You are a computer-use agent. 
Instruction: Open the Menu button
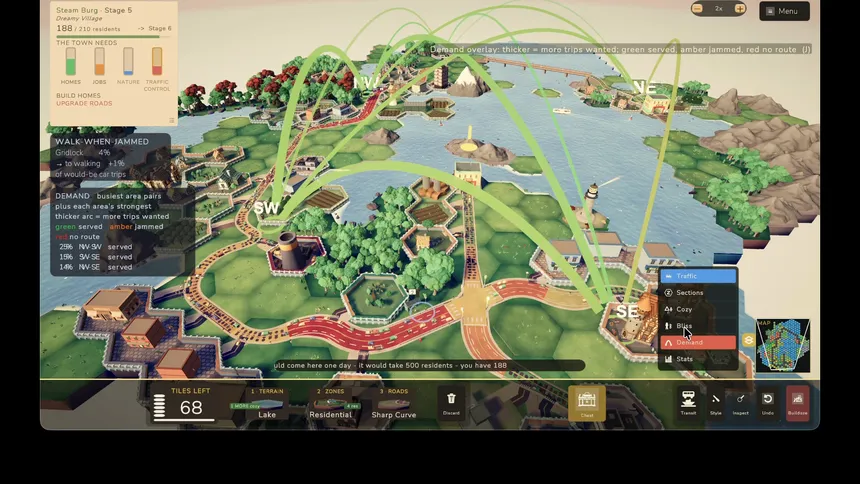[x=784, y=11]
